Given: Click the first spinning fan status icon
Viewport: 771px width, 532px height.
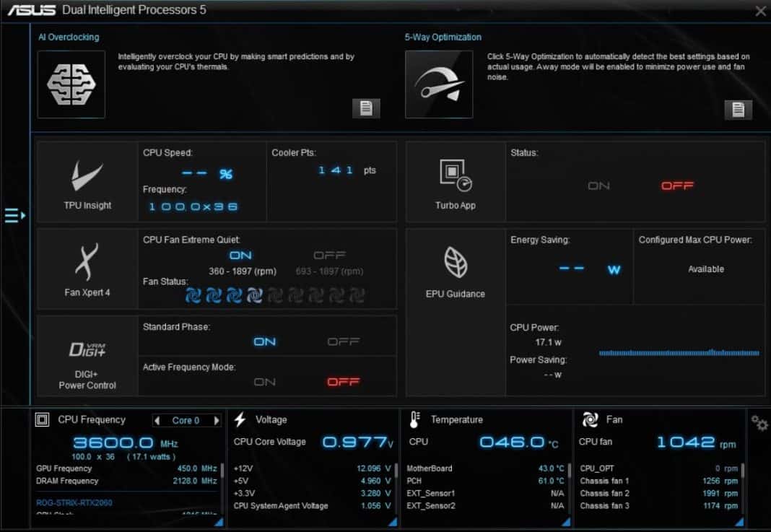Looking at the screenshot, I should (193, 295).
